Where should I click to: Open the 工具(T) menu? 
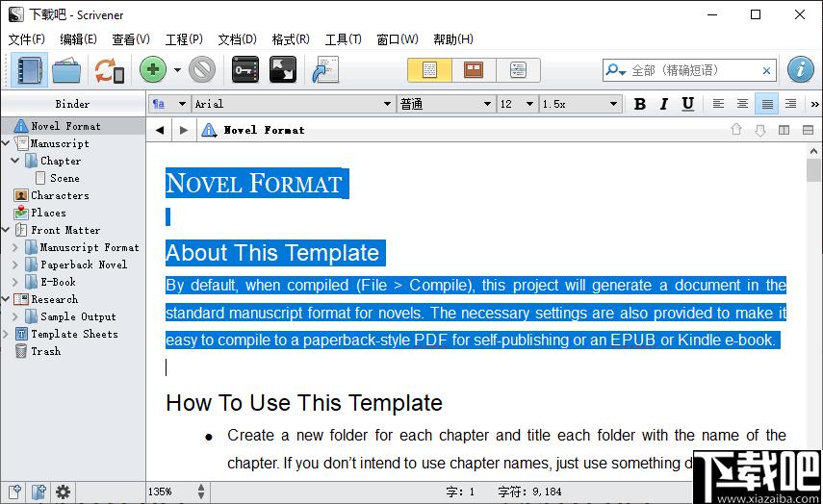click(344, 39)
